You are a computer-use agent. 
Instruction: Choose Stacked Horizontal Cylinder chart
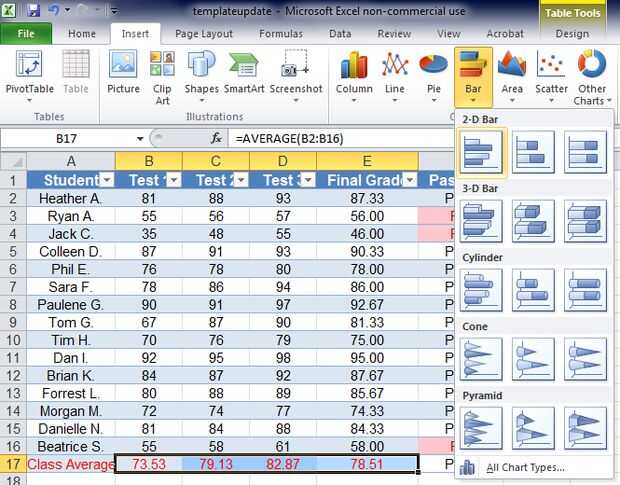tap(533, 290)
